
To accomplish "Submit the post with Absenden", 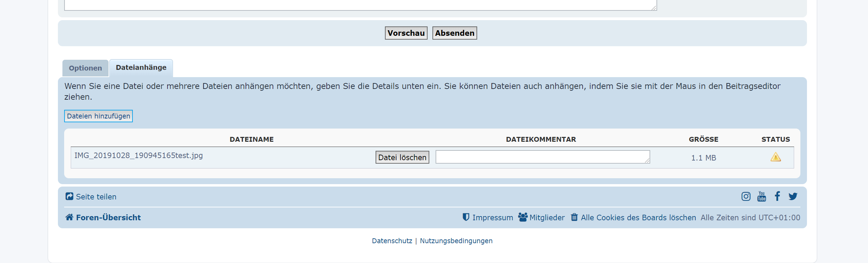I will coord(454,33).
